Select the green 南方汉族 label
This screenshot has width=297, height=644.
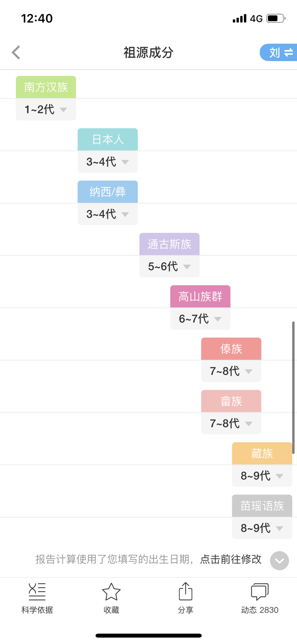click(46, 87)
